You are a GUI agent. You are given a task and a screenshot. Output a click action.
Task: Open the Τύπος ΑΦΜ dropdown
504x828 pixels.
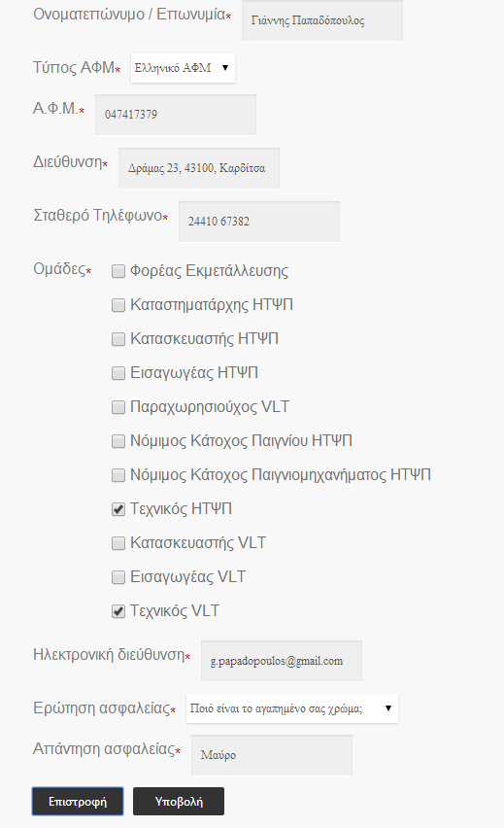pos(183,68)
